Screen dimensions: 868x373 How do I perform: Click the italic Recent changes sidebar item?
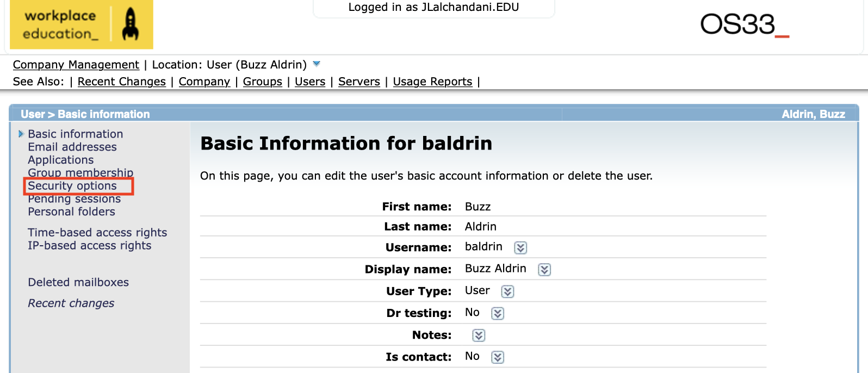(71, 303)
